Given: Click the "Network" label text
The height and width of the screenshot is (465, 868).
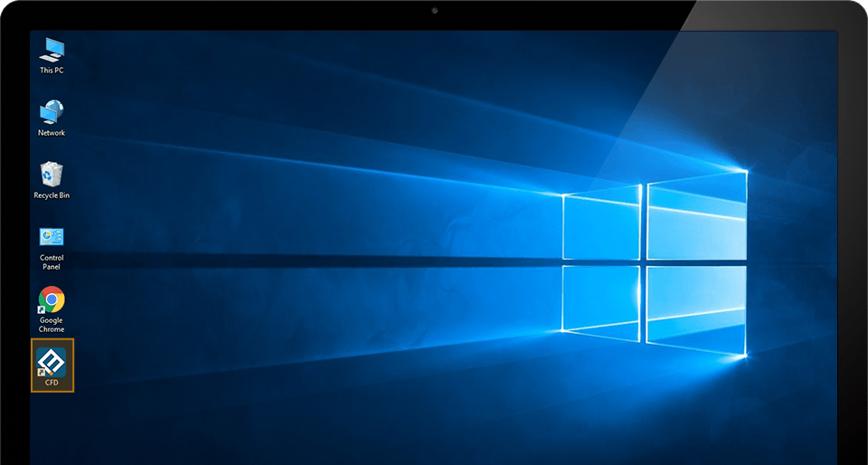Looking at the screenshot, I should point(52,133).
